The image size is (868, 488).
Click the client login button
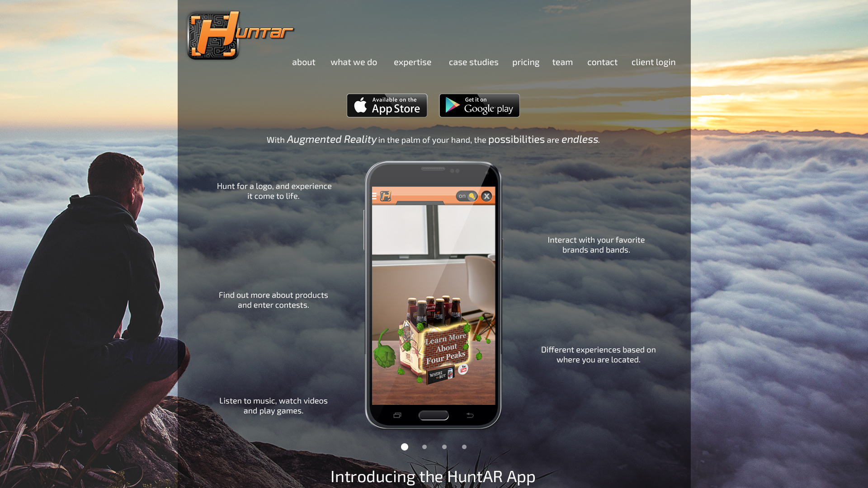(x=653, y=61)
